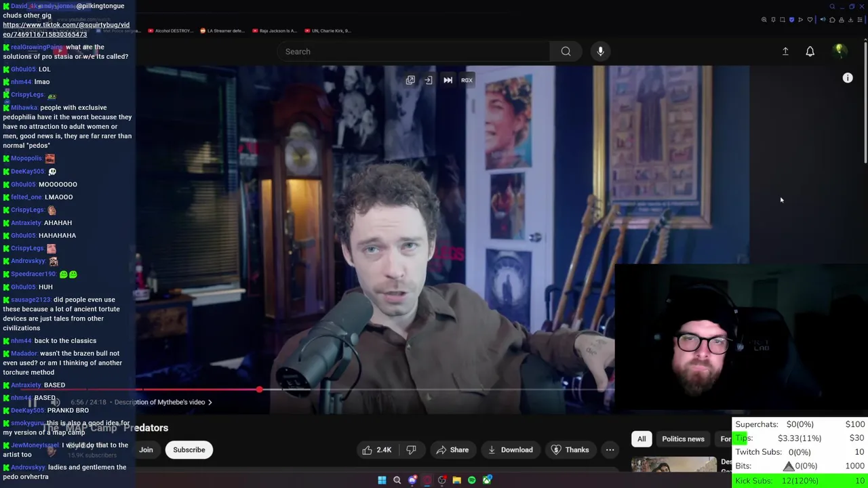Click the player triangle icon in browser toolbar
This screenshot has height=488, width=868.
point(801,20)
